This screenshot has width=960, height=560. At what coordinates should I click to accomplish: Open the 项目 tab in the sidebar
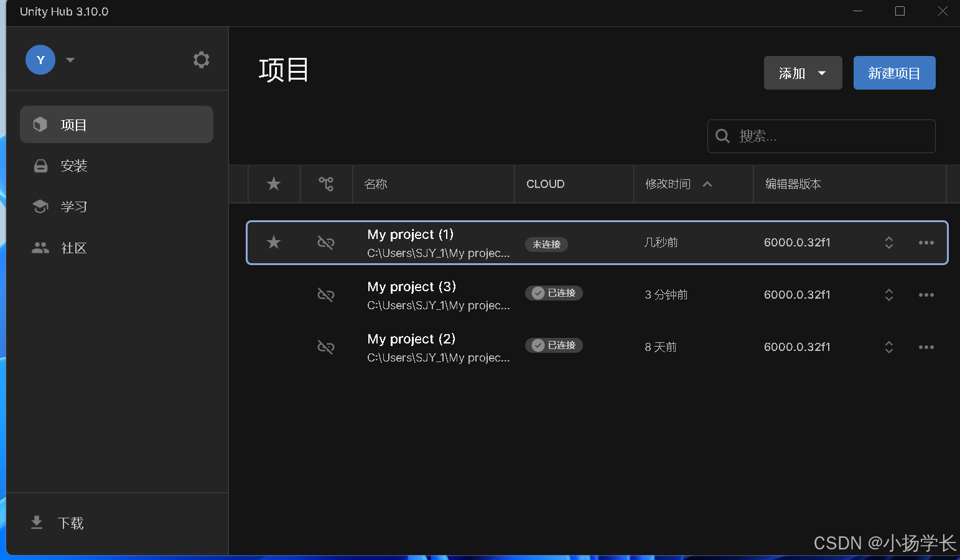[x=116, y=124]
